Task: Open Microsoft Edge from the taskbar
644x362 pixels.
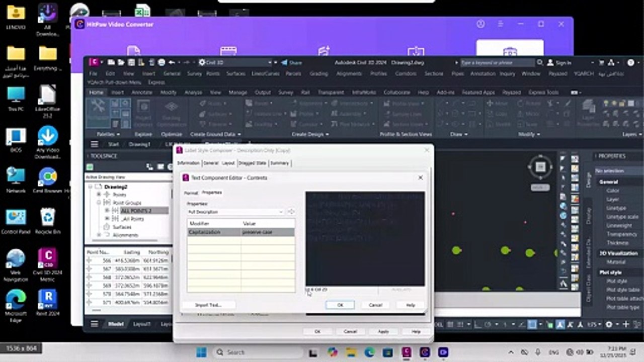Action: (370, 352)
